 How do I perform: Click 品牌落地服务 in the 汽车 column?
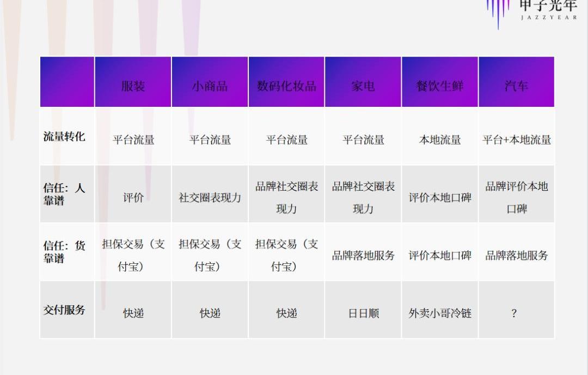tap(517, 256)
